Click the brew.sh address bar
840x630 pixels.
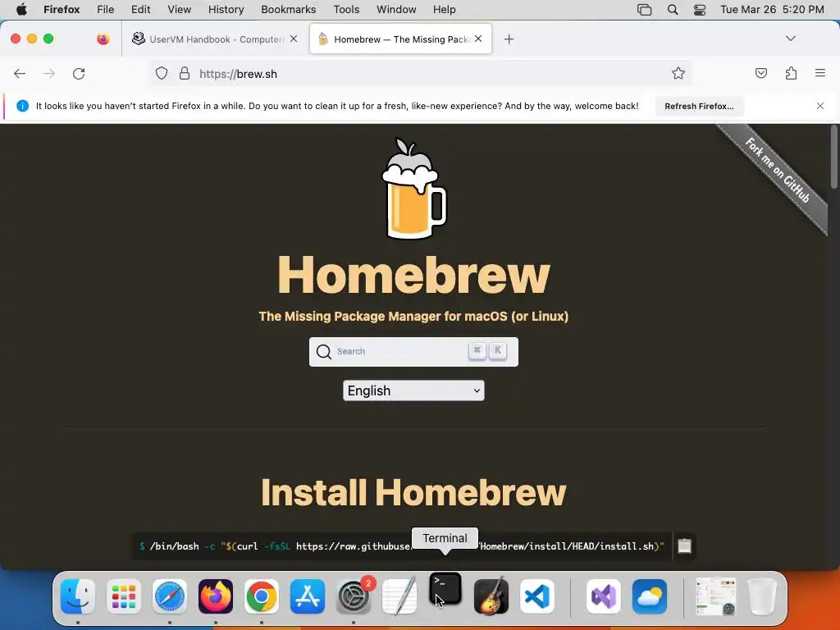[x=421, y=74]
